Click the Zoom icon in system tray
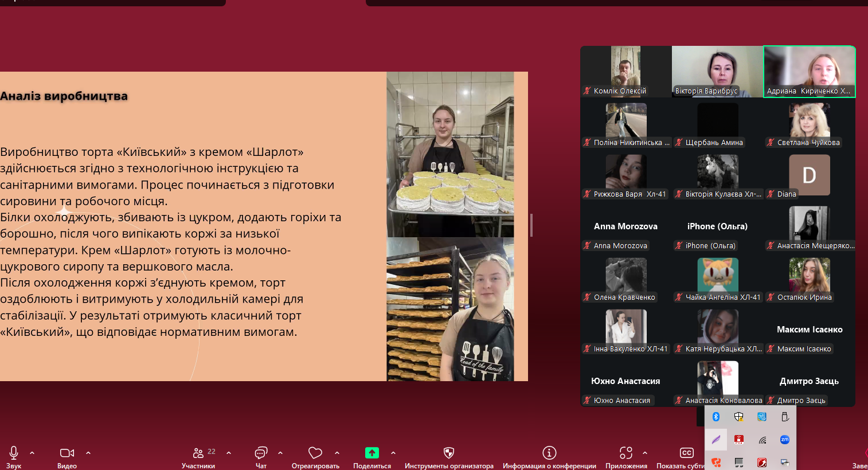The width and height of the screenshot is (868, 470). point(784,440)
